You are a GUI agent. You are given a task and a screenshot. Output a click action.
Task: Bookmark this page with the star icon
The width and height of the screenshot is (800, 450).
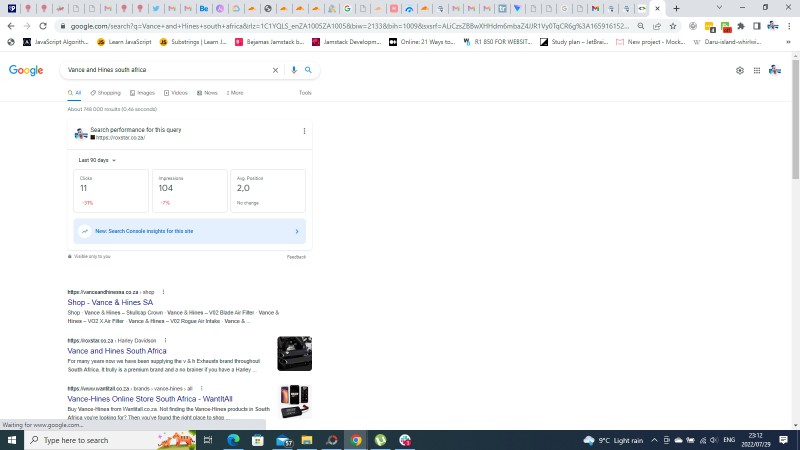coord(673,26)
